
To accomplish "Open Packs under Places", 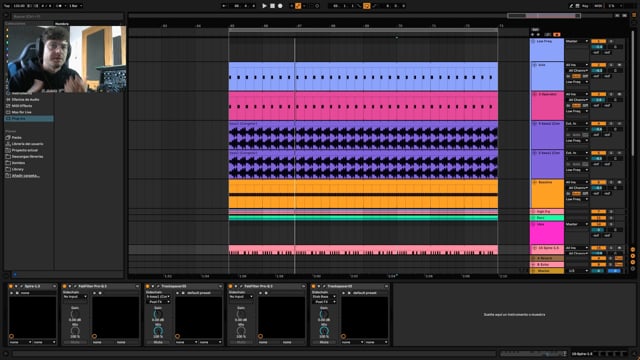I will coord(16,138).
